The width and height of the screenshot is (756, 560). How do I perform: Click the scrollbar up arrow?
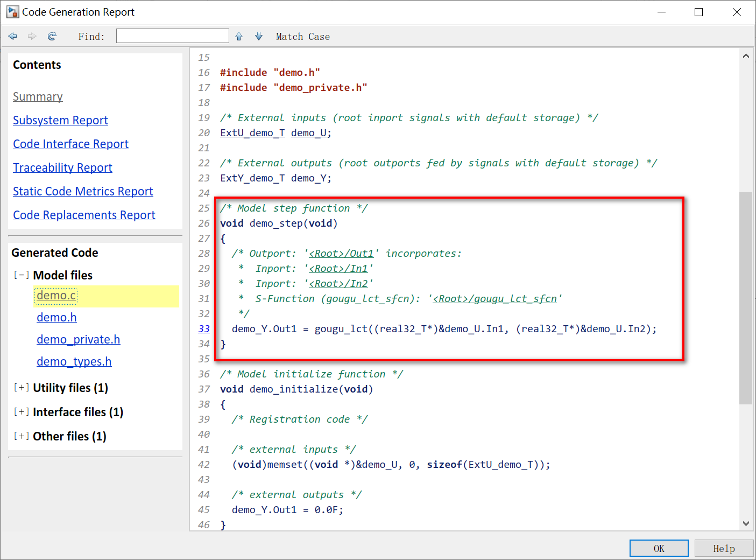[746, 55]
